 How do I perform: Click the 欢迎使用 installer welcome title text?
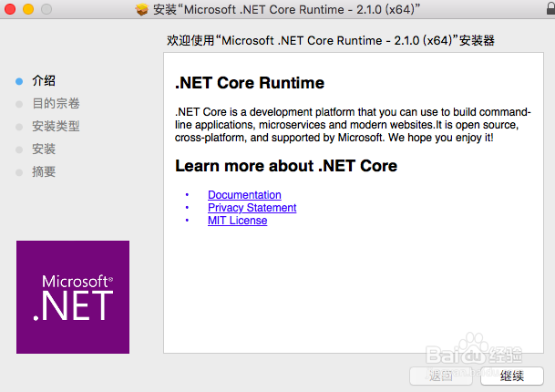(x=331, y=40)
